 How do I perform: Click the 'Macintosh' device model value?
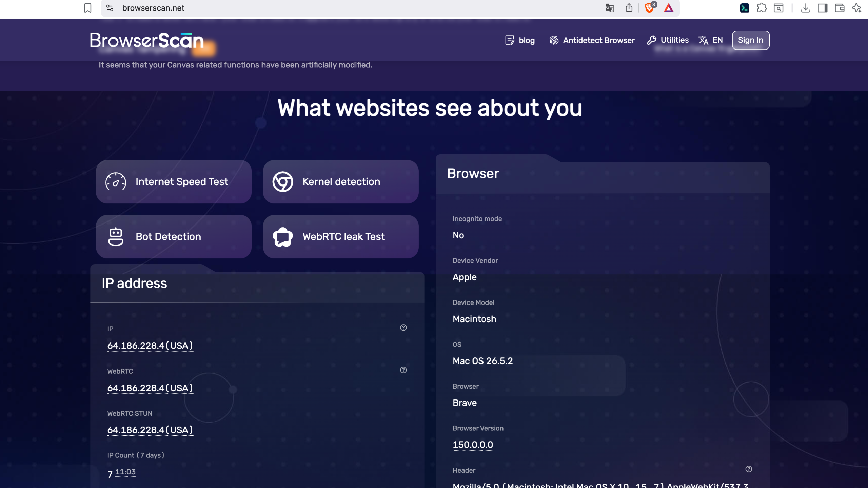point(475,319)
